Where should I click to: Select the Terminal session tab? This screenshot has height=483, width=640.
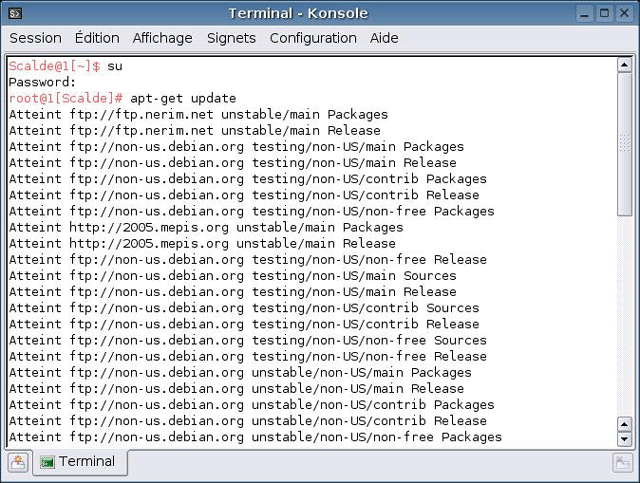coord(80,462)
